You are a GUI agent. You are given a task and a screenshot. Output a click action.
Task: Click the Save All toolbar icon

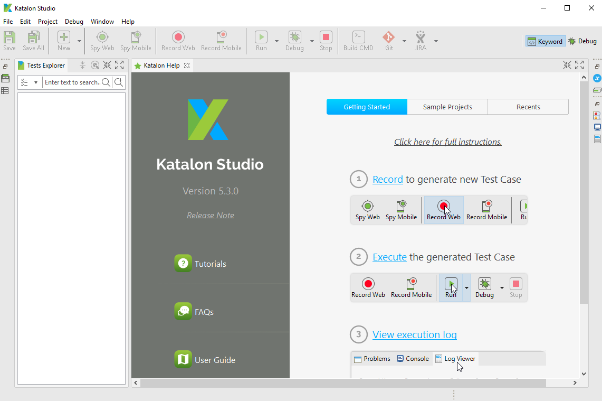tap(33, 40)
